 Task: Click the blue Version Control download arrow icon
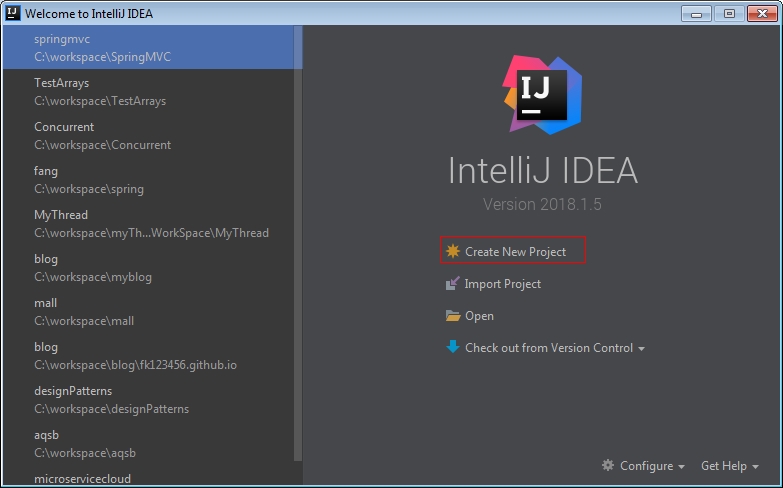[453, 347]
